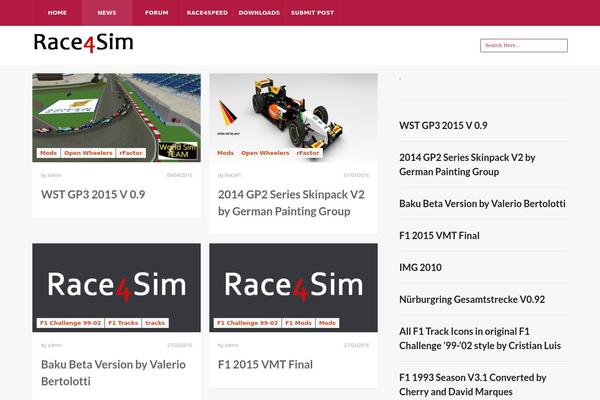Select Mods tag on GP2 Skinpack card
The image size is (600, 400).
coord(225,153)
